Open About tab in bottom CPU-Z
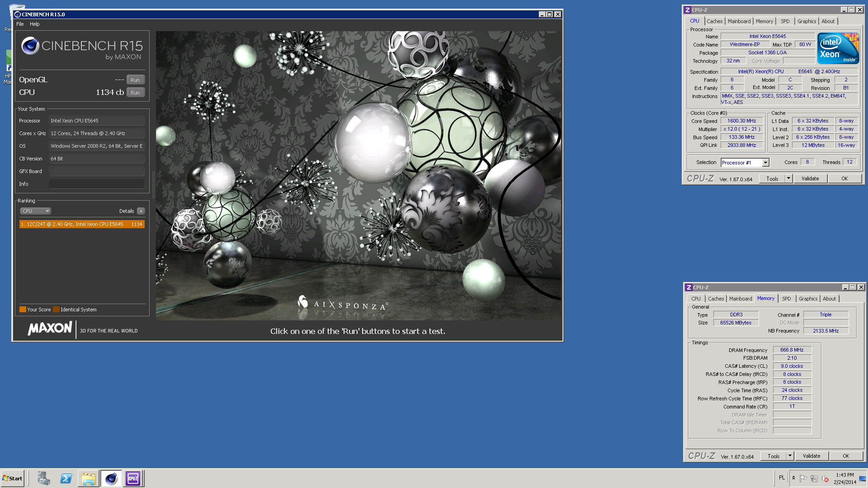The image size is (868, 488). tap(830, 299)
